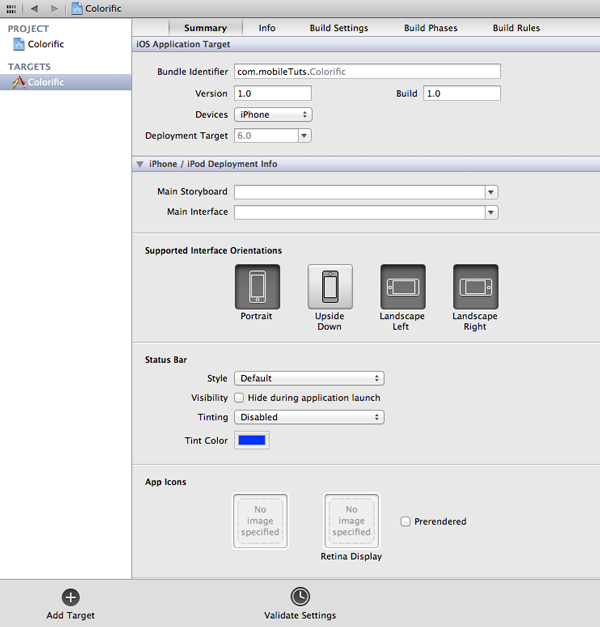Click the Main Interface text field
600x627 pixels.
[x=360, y=212]
